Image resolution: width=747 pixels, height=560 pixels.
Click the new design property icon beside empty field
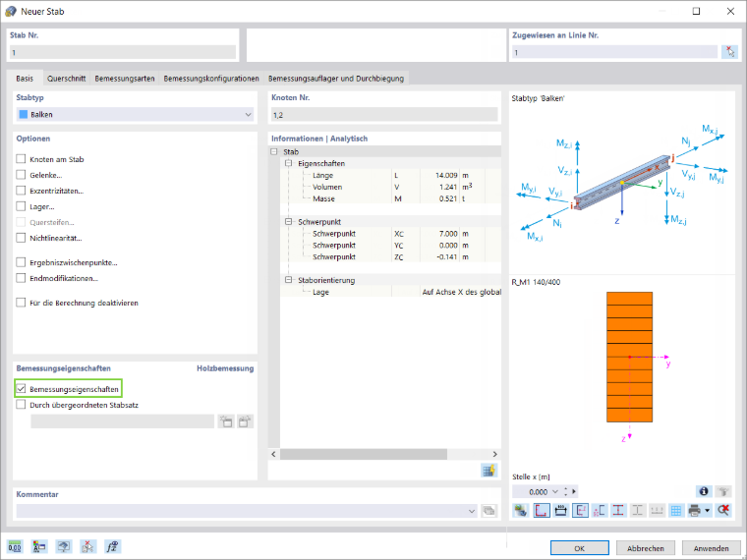click(x=226, y=421)
